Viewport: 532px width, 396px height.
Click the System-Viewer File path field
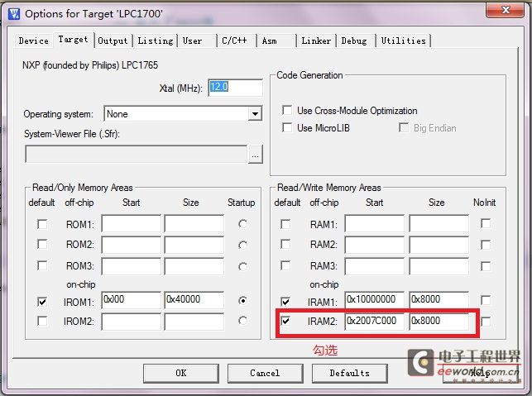pos(136,154)
